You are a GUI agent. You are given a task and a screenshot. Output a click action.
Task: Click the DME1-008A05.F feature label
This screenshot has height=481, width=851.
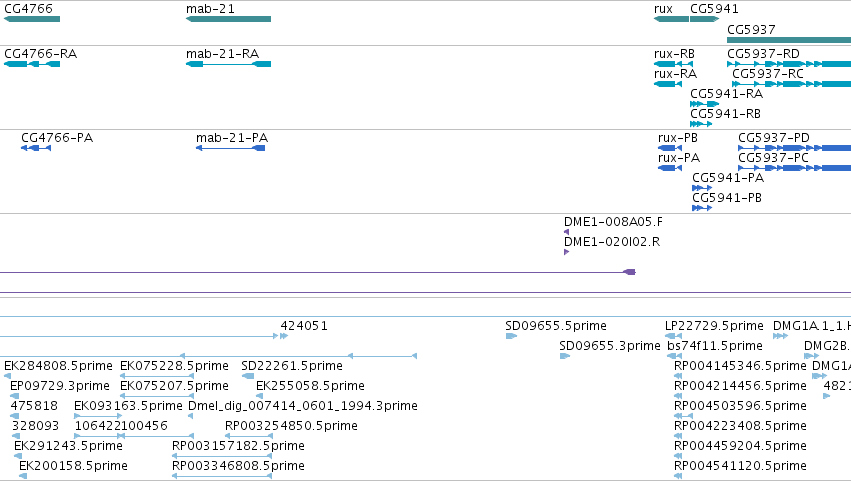coord(613,222)
